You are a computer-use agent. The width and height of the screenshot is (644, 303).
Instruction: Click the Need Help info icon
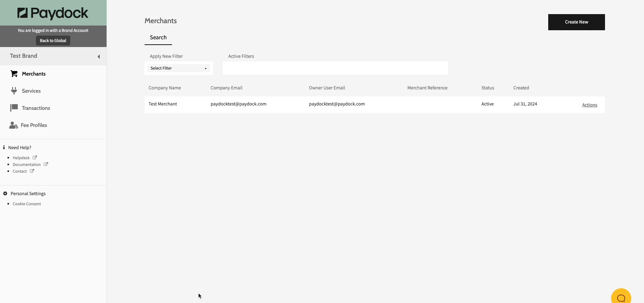[x=4, y=147]
